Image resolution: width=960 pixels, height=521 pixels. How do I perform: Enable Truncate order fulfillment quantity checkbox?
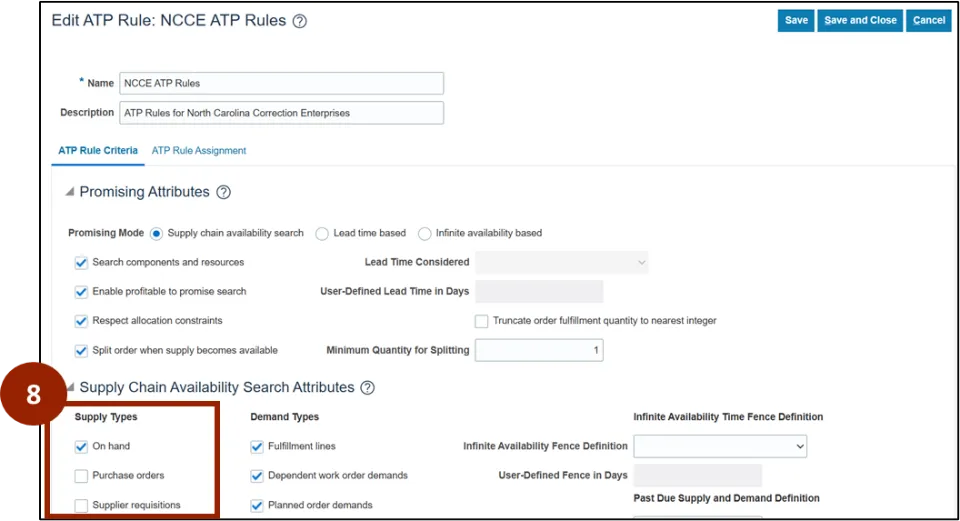pyautogui.click(x=482, y=321)
